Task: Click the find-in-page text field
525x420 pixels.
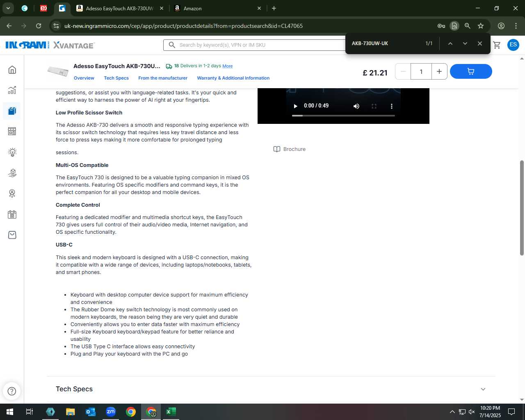Action: pyautogui.click(x=386, y=43)
